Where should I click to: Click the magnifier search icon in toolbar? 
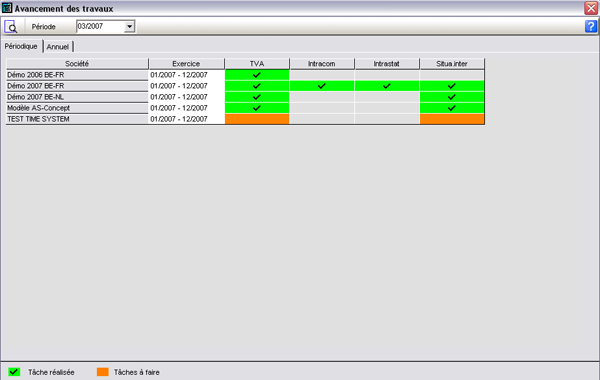point(11,27)
